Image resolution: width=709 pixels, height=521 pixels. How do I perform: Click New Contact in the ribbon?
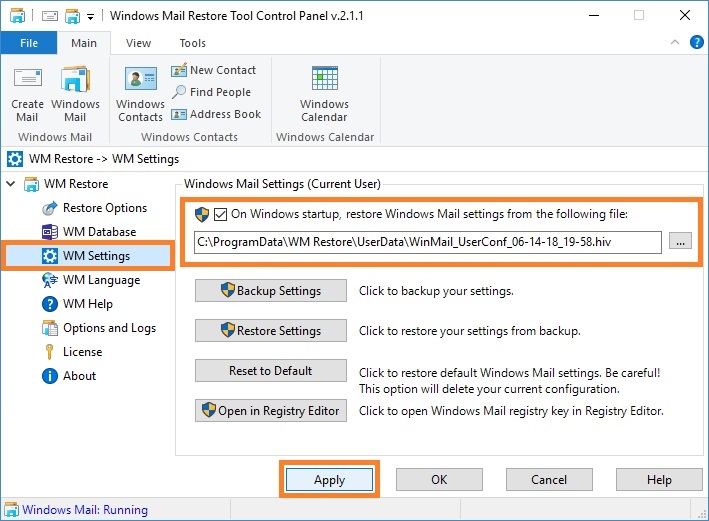213,70
